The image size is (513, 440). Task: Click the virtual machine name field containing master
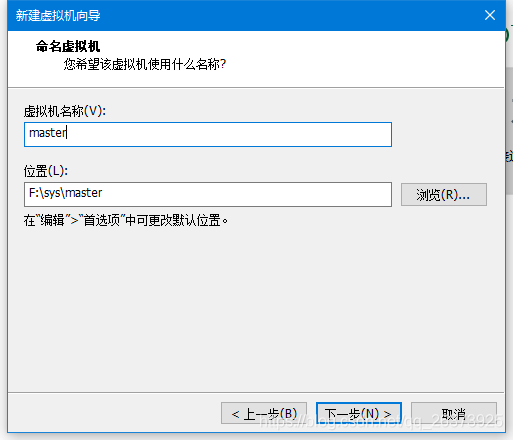pos(208,134)
